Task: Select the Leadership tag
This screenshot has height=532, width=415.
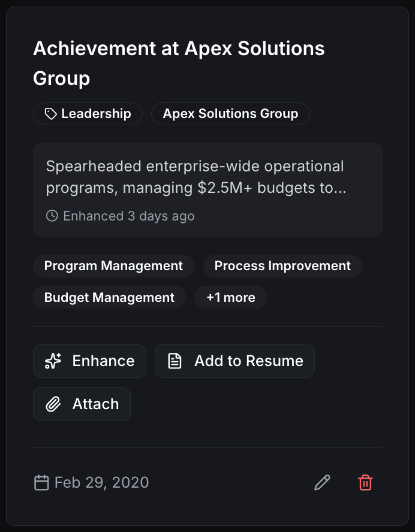Action: 88,113
